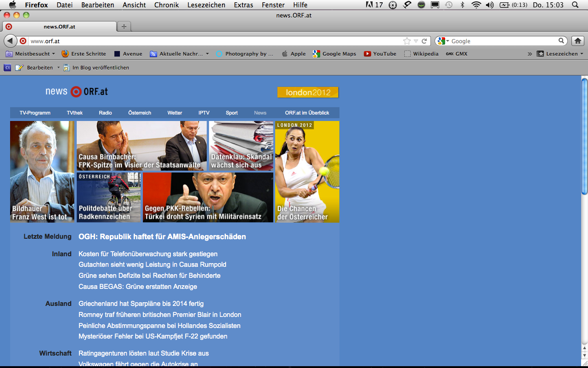The width and height of the screenshot is (588, 368).
Task: Open Ratingagenturen lösten laut Studie Krise aus
Action: click(144, 353)
